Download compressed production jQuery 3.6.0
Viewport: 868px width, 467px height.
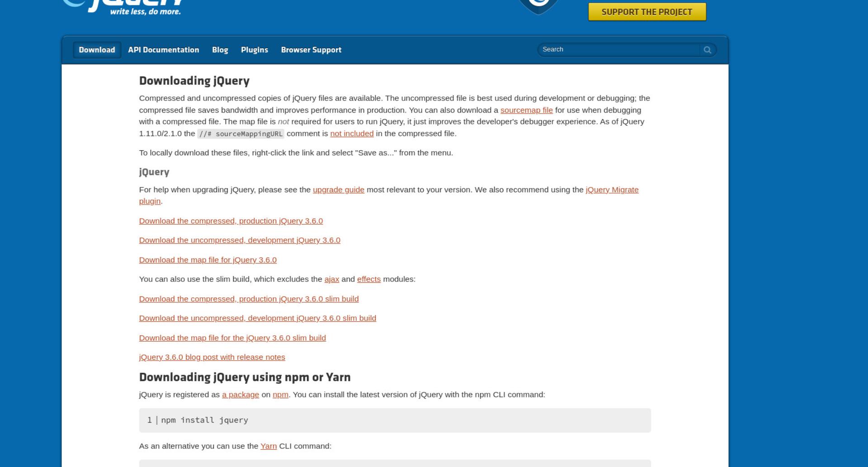tap(231, 221)
